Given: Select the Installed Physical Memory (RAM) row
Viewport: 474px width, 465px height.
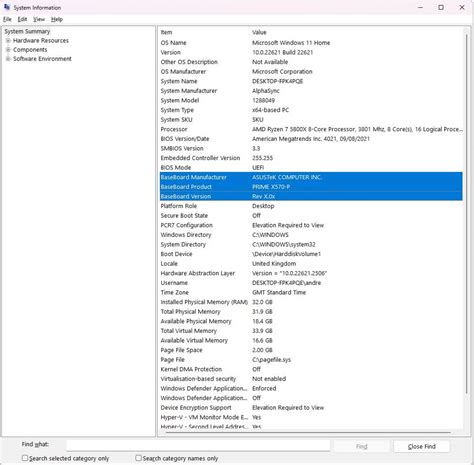Looking at the screenshot, I should [x=311, y=302].
